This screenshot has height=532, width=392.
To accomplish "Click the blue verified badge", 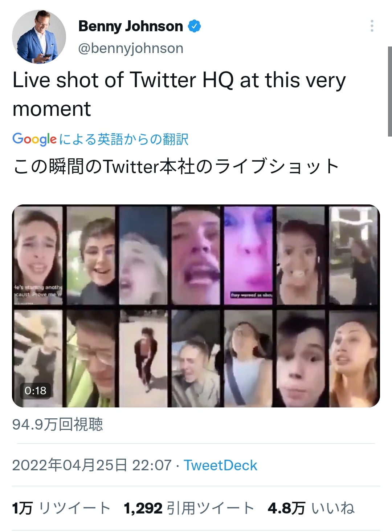I will [x=195, y=26].
